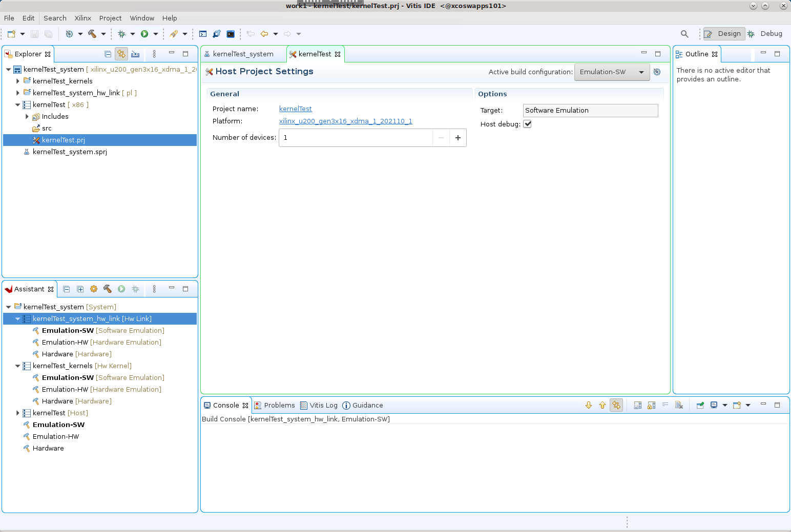
Task: Click the Clear Console icon
Action: (x=679, y=405)
